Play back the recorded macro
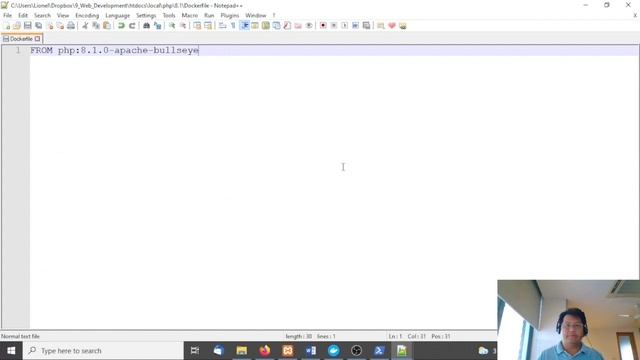Viewport: 640px width, 360px height. click(x=344, y=26)
